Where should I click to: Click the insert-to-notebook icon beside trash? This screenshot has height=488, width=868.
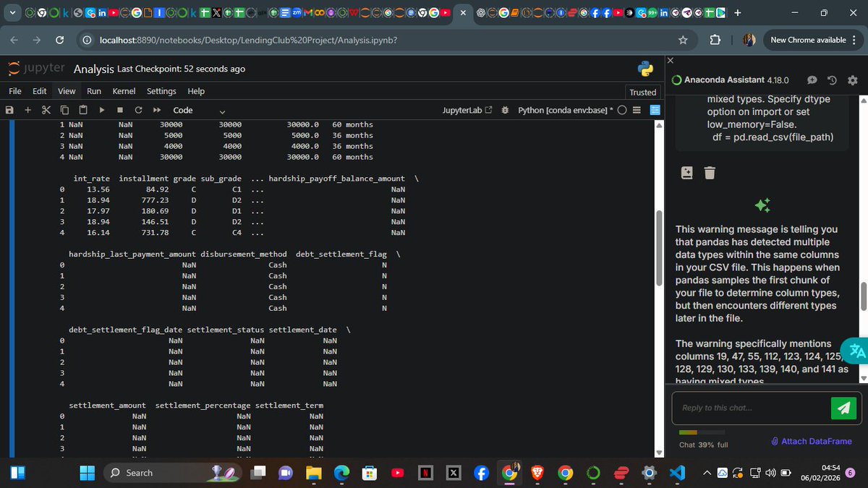687,172
